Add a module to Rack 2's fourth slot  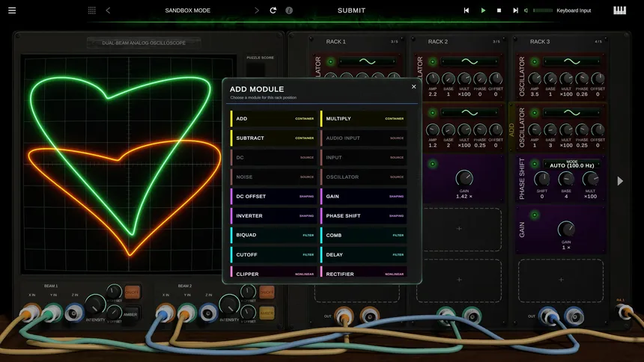pyautogui.click(x=459, y=229)
